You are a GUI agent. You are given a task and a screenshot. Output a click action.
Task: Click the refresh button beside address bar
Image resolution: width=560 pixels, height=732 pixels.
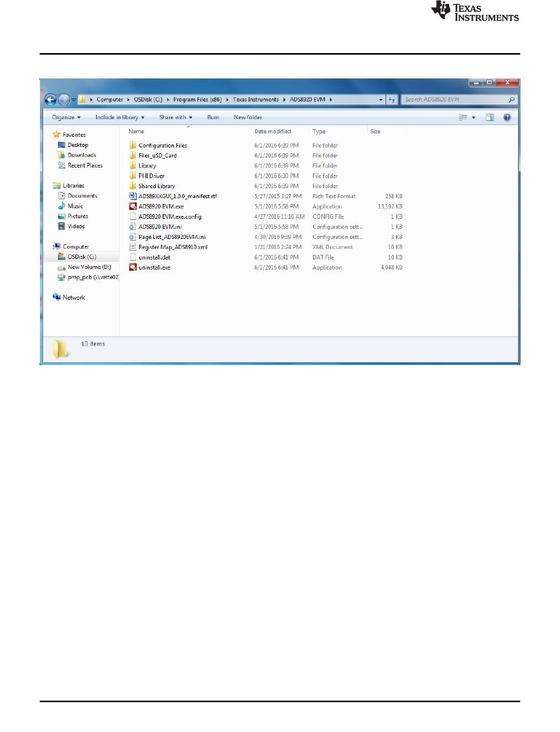click(x=391, y=100)
